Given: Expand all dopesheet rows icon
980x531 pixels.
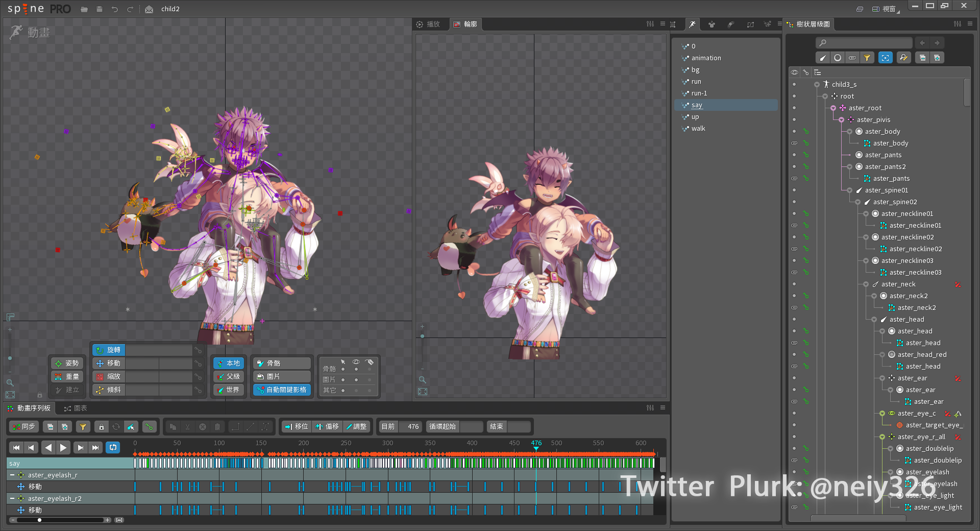Looking at the screenshot, I should (x=65, y=427).
